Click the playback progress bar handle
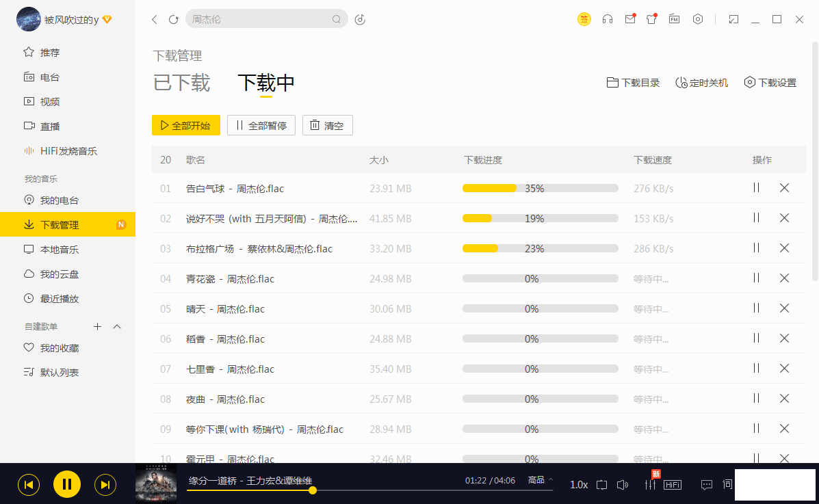Screen dimensions: 819x504 [313, 490]
